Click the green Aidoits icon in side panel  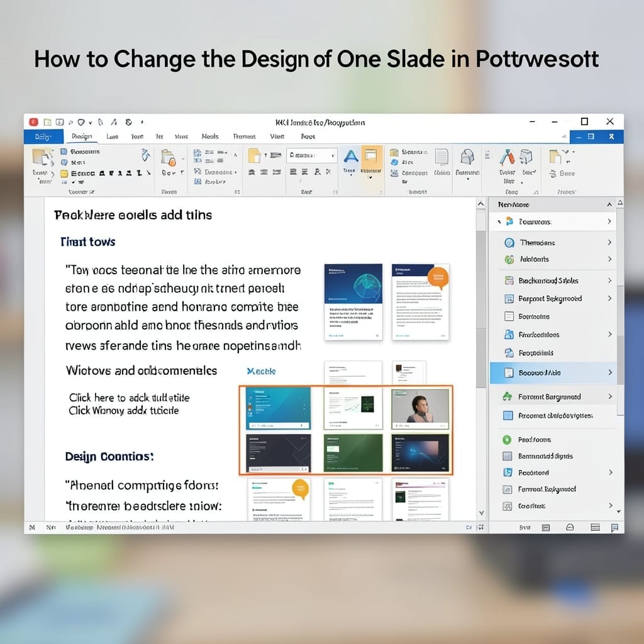509,259
